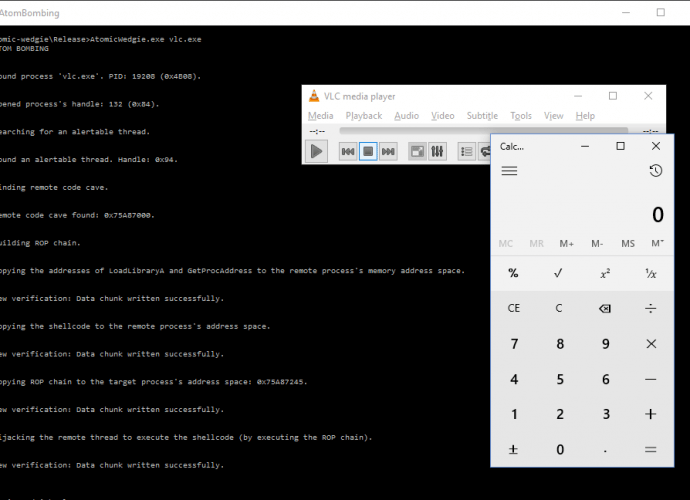This screenshot has height=500, width=690.
Task: Open Calculator history icon
Action: (656, 171)
